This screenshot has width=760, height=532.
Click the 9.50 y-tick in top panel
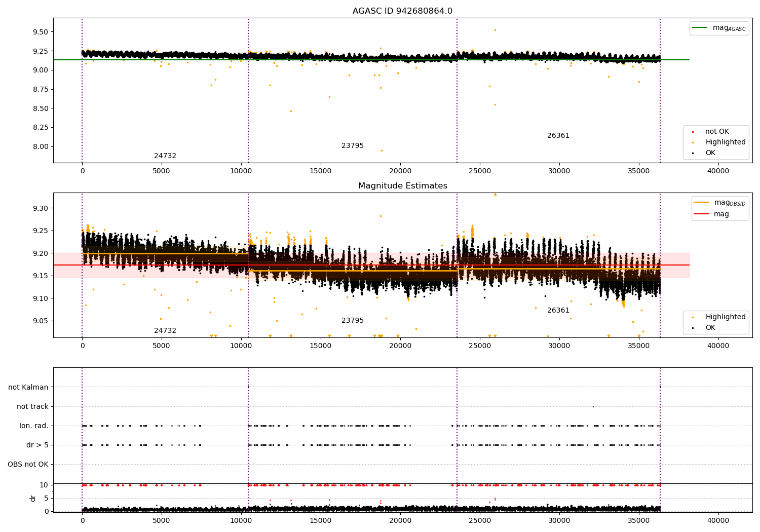click(40, 32)
